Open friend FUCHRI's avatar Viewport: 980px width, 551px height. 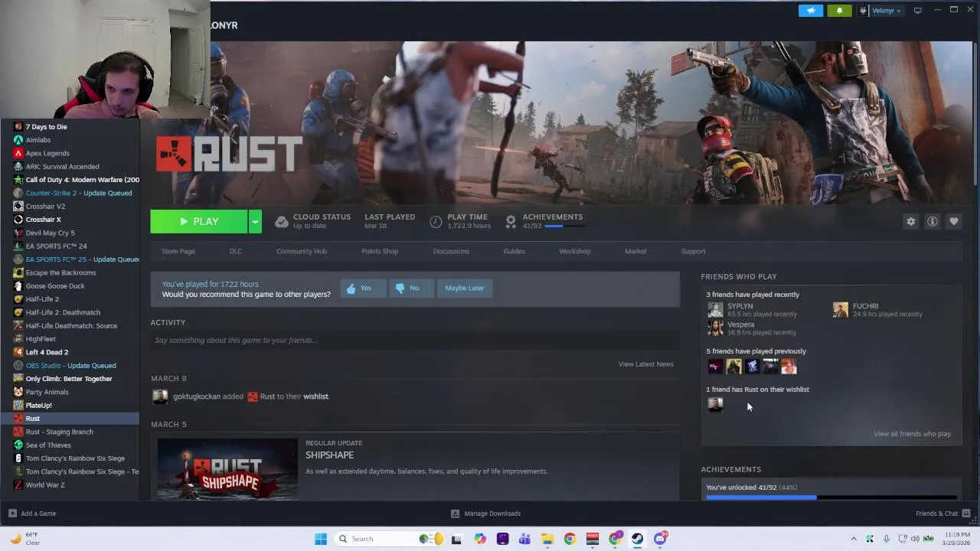click(x=841, y=310)
